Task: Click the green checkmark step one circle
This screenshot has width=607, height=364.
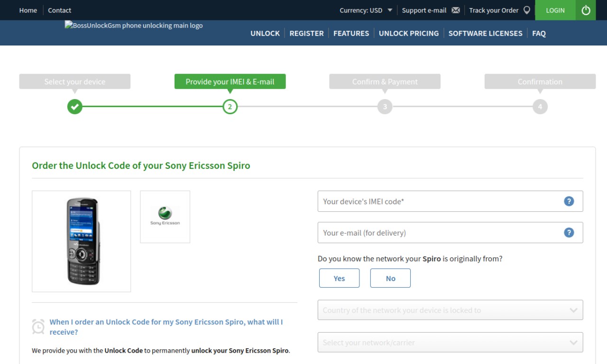Action: pos(75,107)
